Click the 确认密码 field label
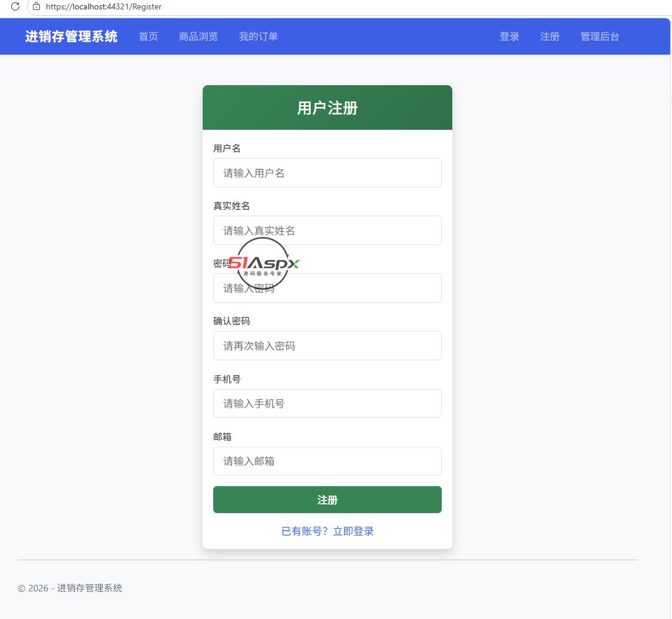The width and height of the screenshot is (672, 619). point(231,321)
